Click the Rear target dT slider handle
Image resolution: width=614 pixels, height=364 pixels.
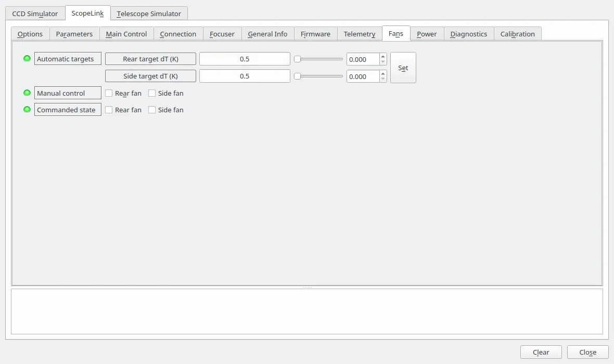(297, 59)
